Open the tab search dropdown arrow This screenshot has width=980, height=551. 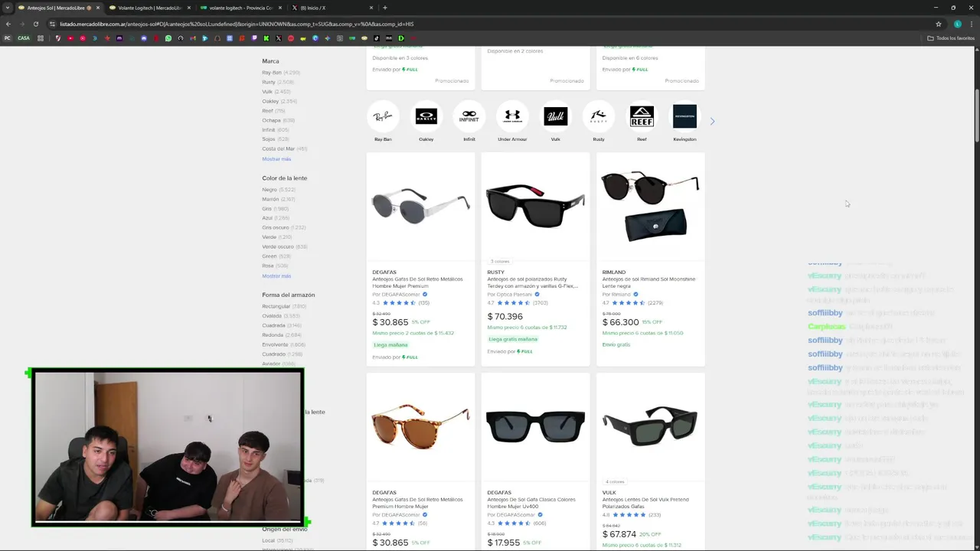[7, 8]
